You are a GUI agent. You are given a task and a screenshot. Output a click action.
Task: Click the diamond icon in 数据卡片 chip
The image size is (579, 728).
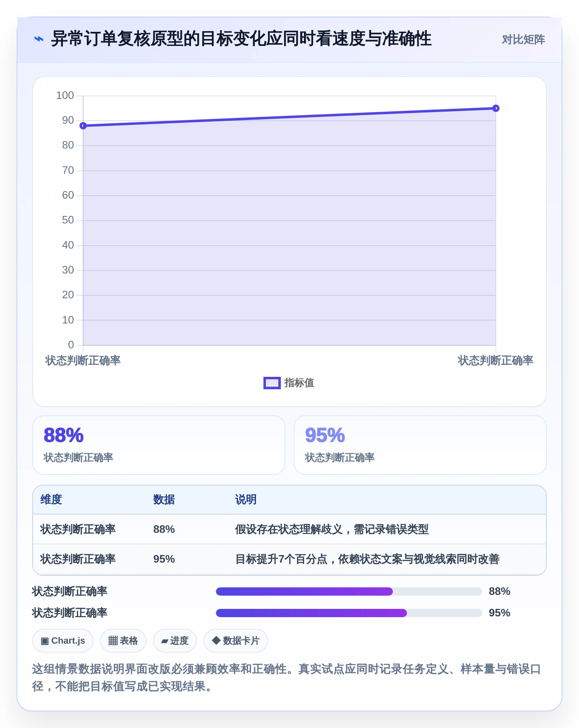(216, 640)
